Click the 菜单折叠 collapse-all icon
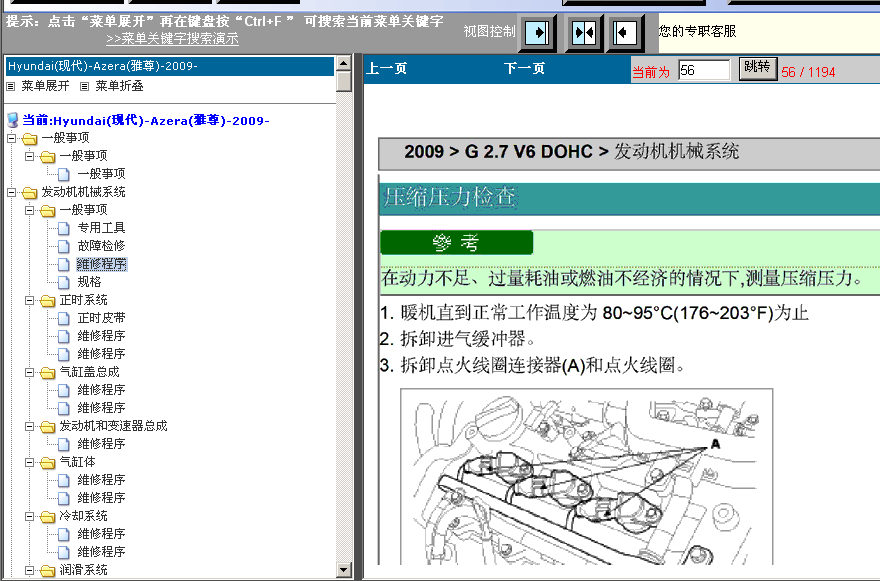 [x=84, y=86]
